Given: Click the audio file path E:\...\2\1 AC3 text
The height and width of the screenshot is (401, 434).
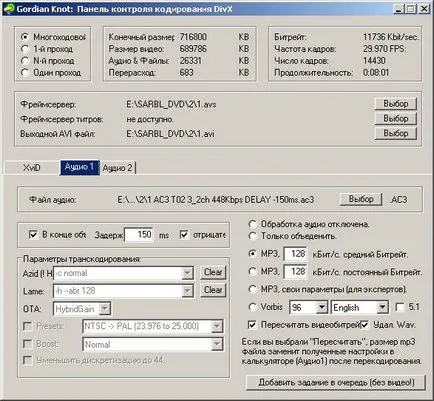Looking at the screenshot, I should [x=216, y=200].
